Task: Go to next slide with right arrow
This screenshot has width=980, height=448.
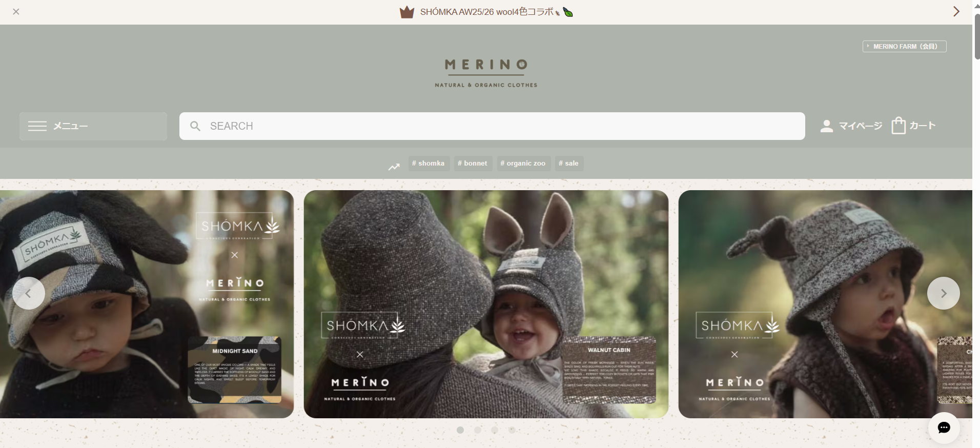Action: (943, 293)
